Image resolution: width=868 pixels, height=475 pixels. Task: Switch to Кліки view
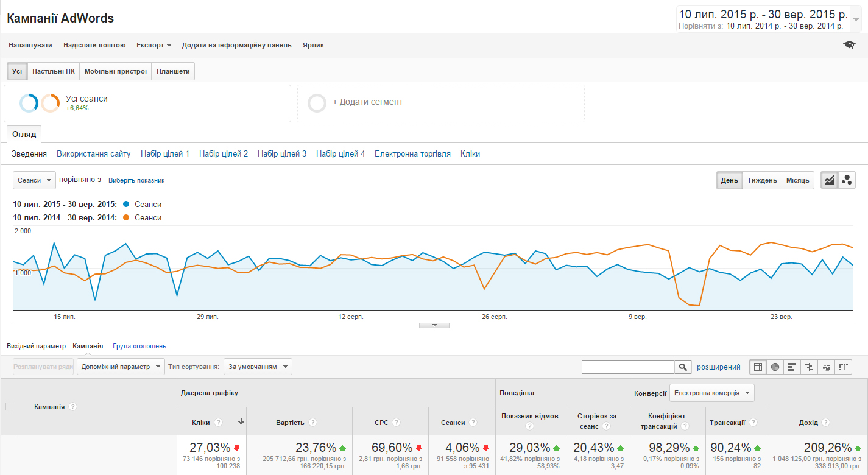(470, 154)
